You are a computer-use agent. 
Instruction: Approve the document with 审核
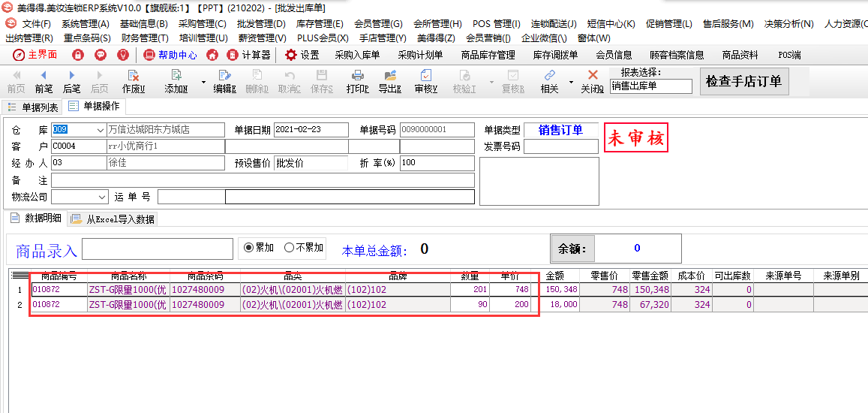tap(425, 82)
